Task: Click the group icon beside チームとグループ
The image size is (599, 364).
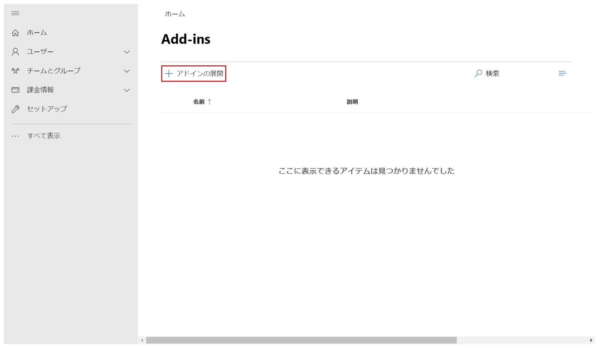Action: 15,71
